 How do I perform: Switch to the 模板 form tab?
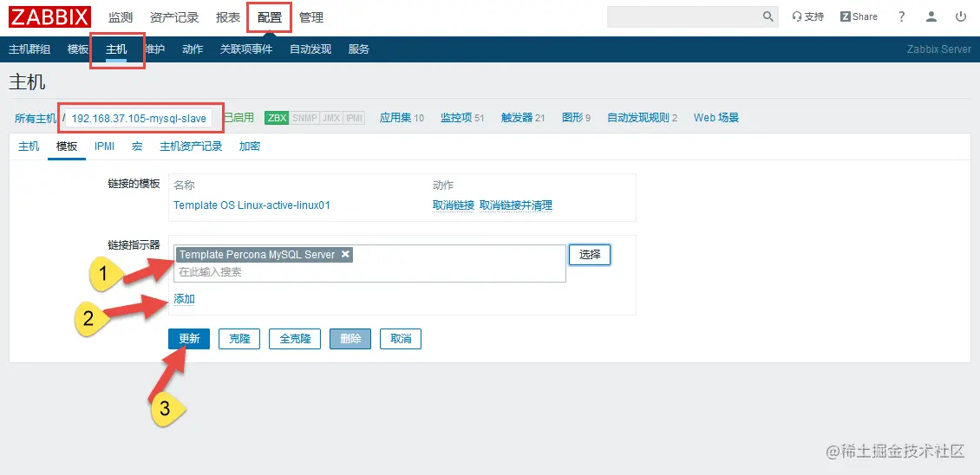click(67, 146)
